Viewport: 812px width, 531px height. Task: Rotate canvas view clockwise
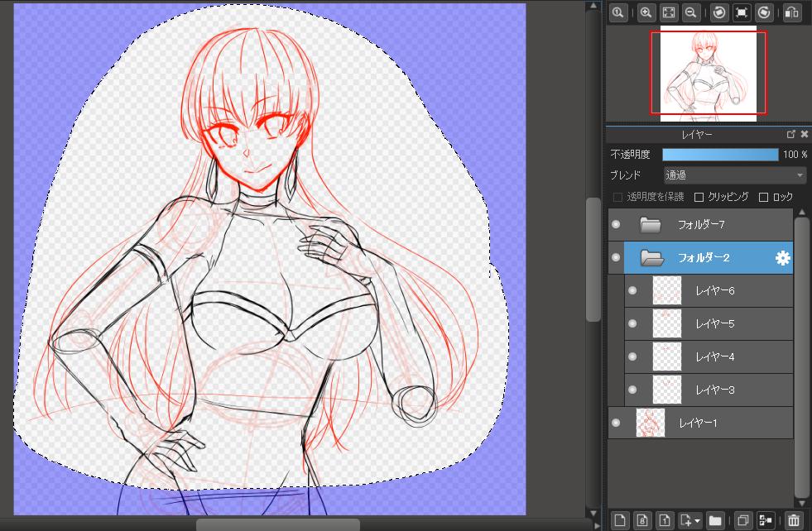764,12
